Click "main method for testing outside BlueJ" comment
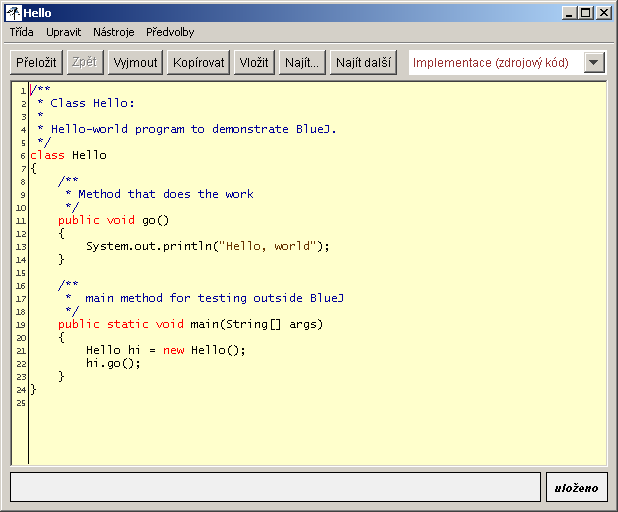This screenshot has width=618, height=512. click(214, 298)
